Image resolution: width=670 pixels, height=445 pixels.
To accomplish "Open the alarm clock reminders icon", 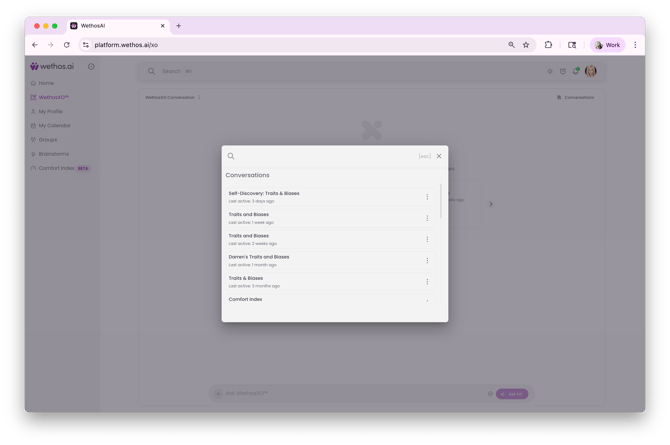I will click(563, 71).
